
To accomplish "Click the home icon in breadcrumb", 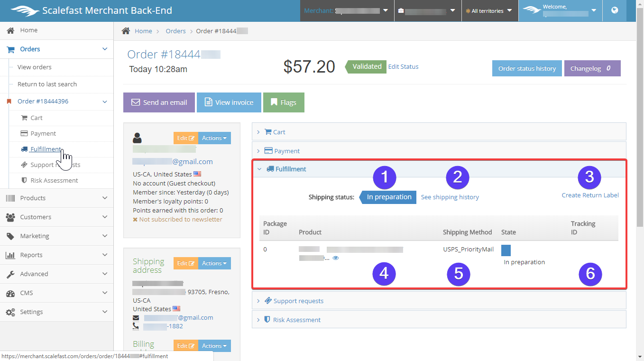I will 126,31.
